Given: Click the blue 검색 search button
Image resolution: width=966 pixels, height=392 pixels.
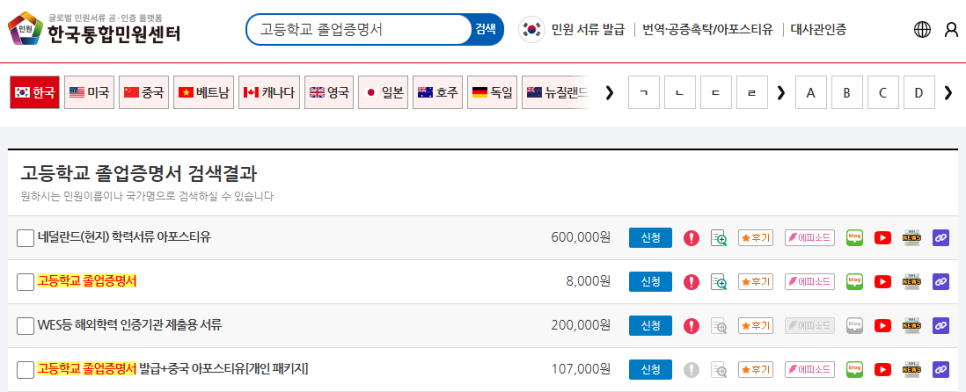Looking at the screenshot, I should click(x=486, y=30).
